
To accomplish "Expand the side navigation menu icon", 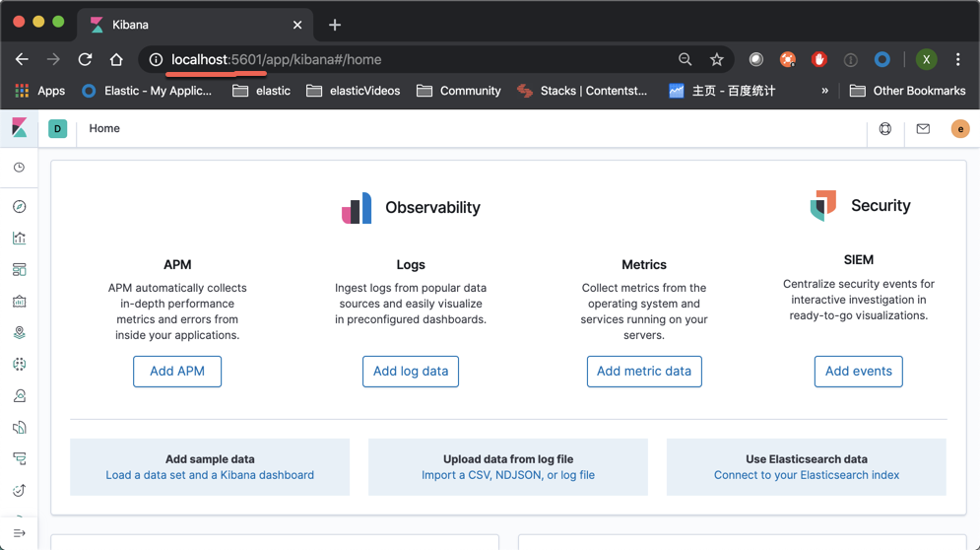I will pyautogui.click(x=20, y=533).
